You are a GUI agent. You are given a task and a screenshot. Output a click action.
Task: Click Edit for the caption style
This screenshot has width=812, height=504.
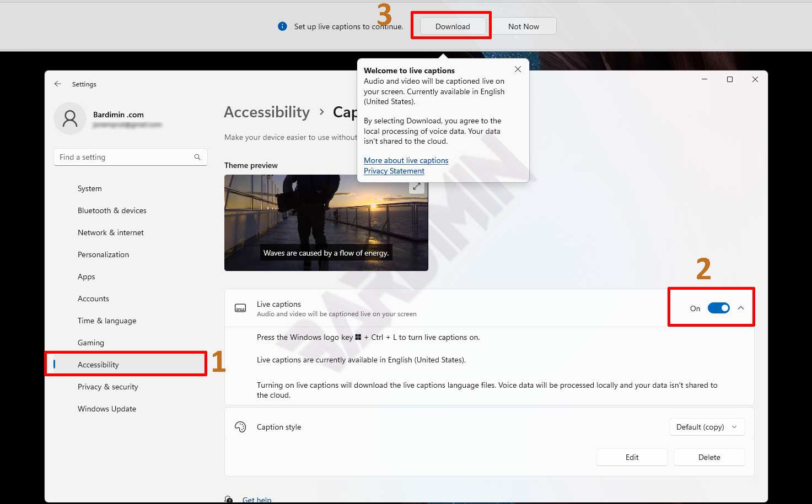click(632, 457)
